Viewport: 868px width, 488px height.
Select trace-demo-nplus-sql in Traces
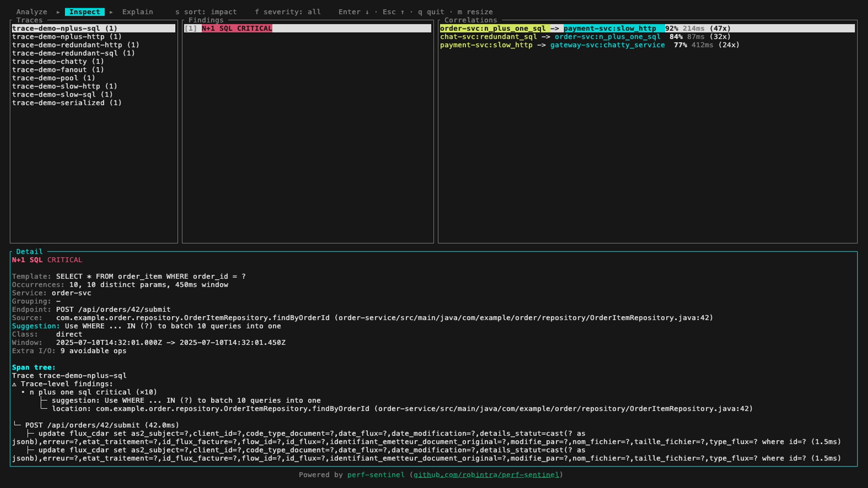(x=93, y=28)
